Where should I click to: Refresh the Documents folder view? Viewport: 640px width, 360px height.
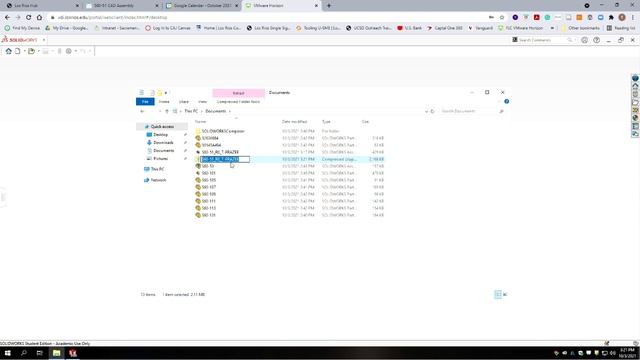(432, 111)
